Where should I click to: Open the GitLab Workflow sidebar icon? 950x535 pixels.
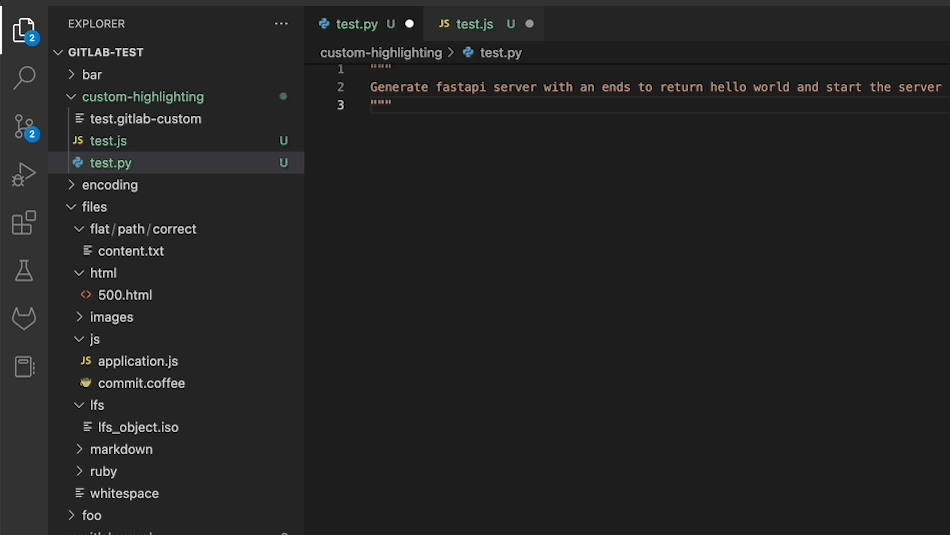pos(24,319)
